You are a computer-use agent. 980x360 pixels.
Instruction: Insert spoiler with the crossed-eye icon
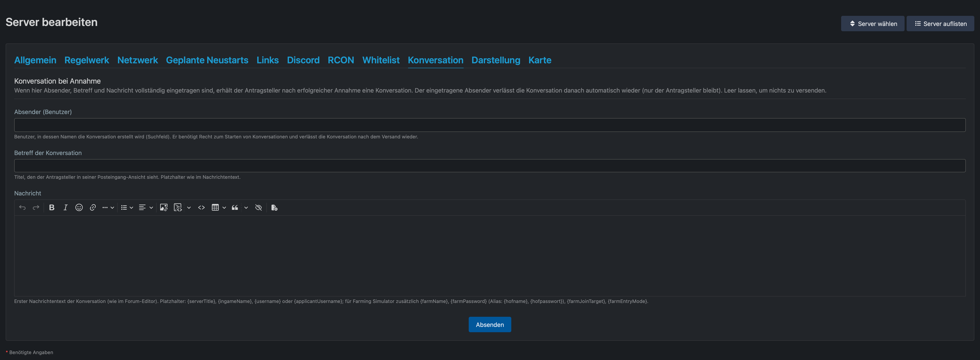pyautogui.click(x=259, y=208)
